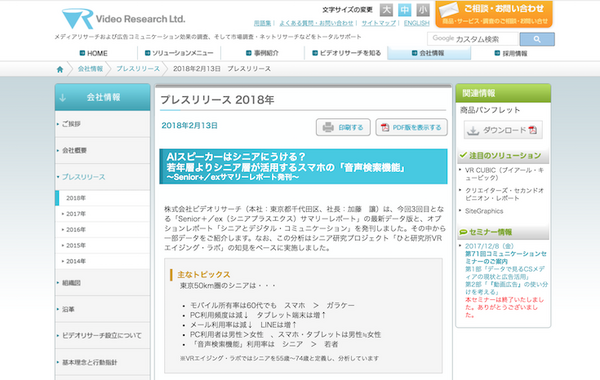Image resolution: width=600 pixels, height=380 pixels.
Task: Set font size to large (大)
Action: click(386, 10)
